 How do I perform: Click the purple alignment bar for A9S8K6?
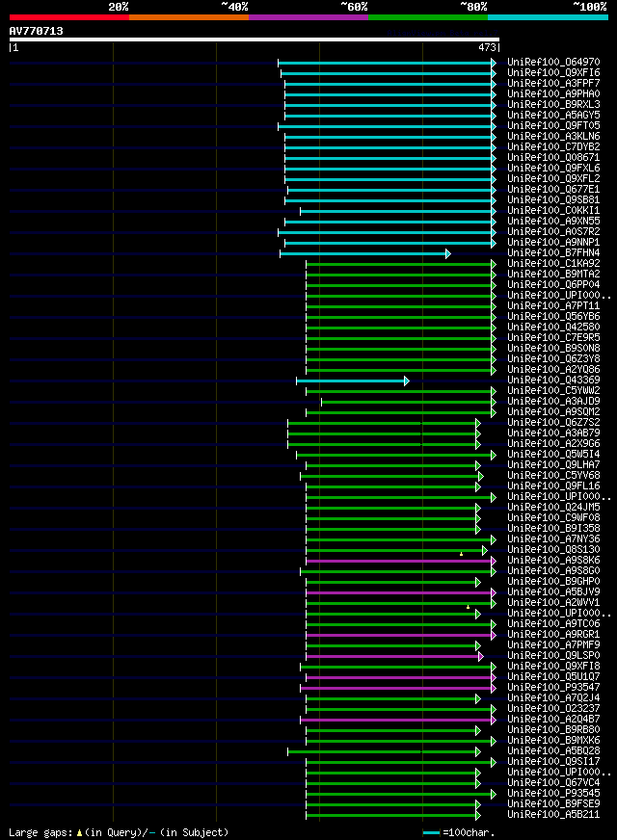point(401,561)
